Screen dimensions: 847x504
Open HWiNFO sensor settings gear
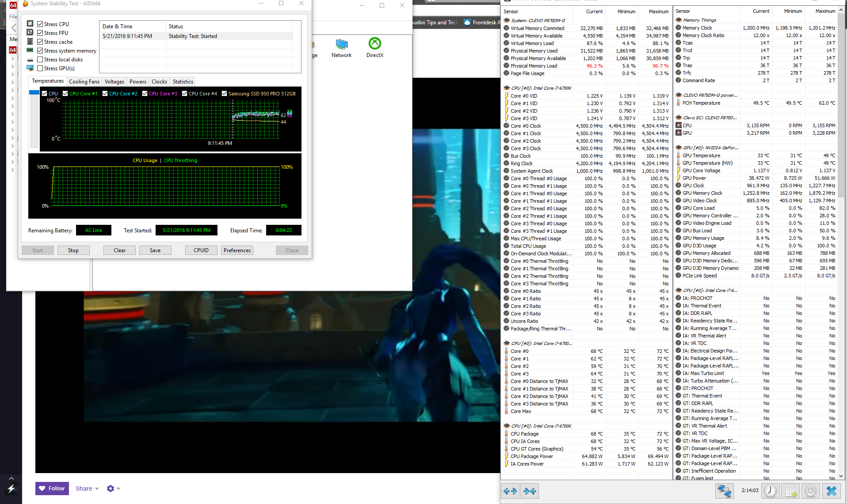(811, 491)
